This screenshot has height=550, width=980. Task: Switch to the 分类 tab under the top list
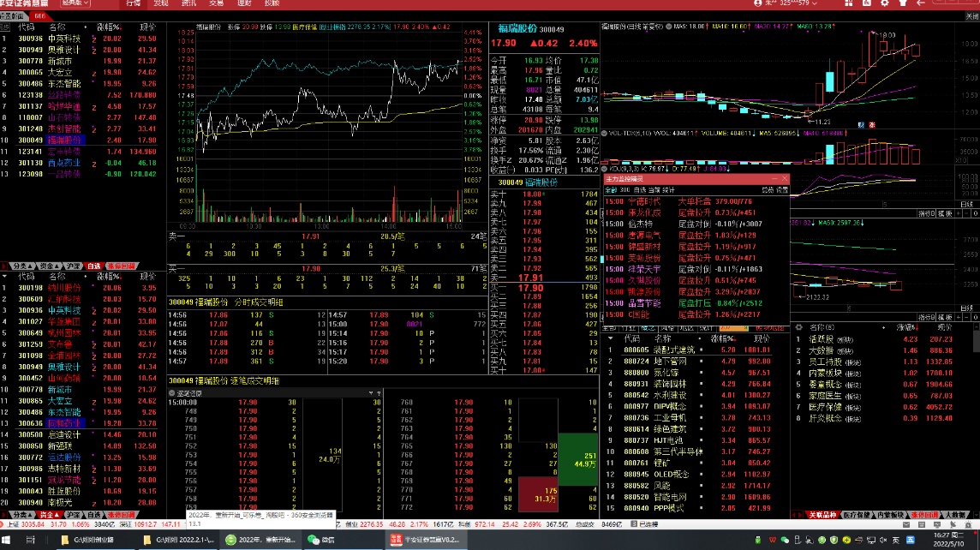click(22, 266)
